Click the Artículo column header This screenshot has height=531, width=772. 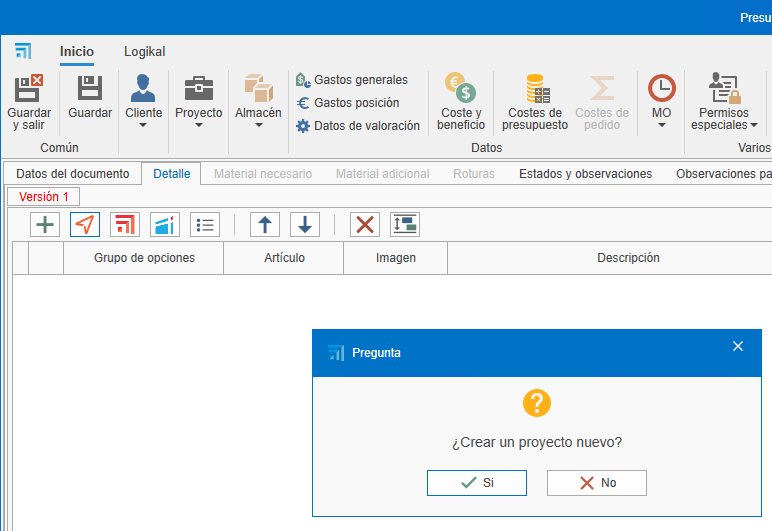point(284,258)
